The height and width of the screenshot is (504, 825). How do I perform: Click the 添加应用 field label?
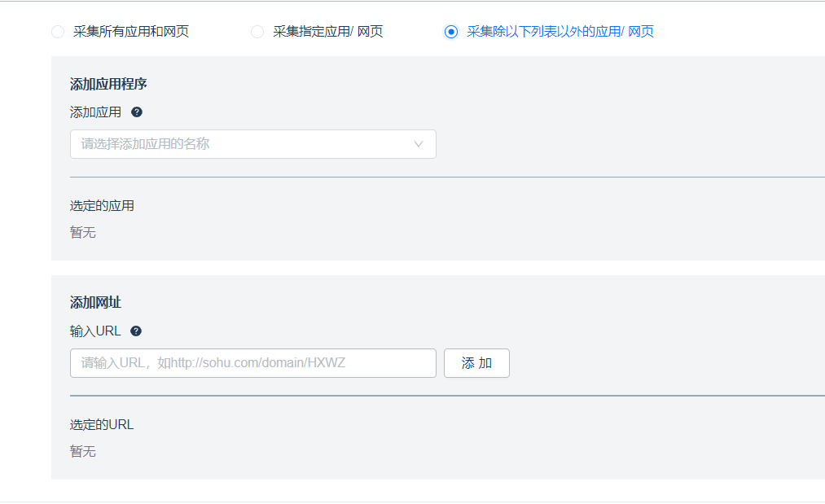click(x=95, y=112)
